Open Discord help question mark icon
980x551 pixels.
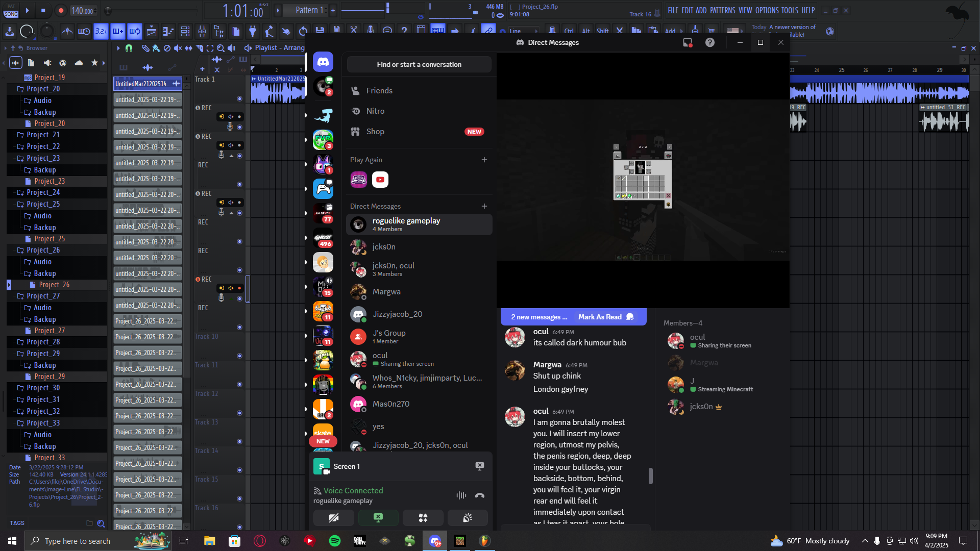click(x=709, y=43)
